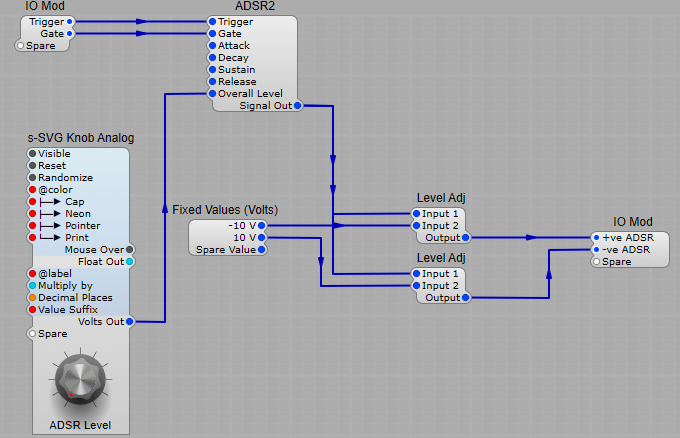The width and height of the screenshot is (680, 438).
Task: Click the ADSR2 Signal Out pin
Action: tap(299, 105)
